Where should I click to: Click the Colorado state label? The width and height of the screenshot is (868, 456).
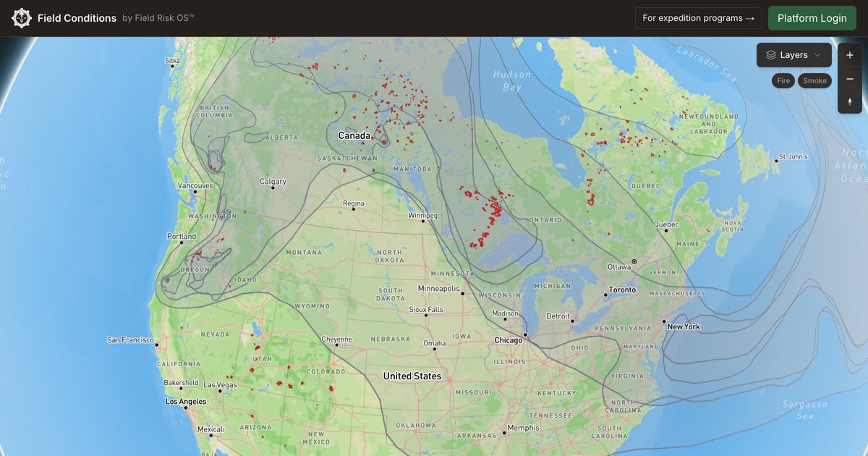(x=325, y=371)
